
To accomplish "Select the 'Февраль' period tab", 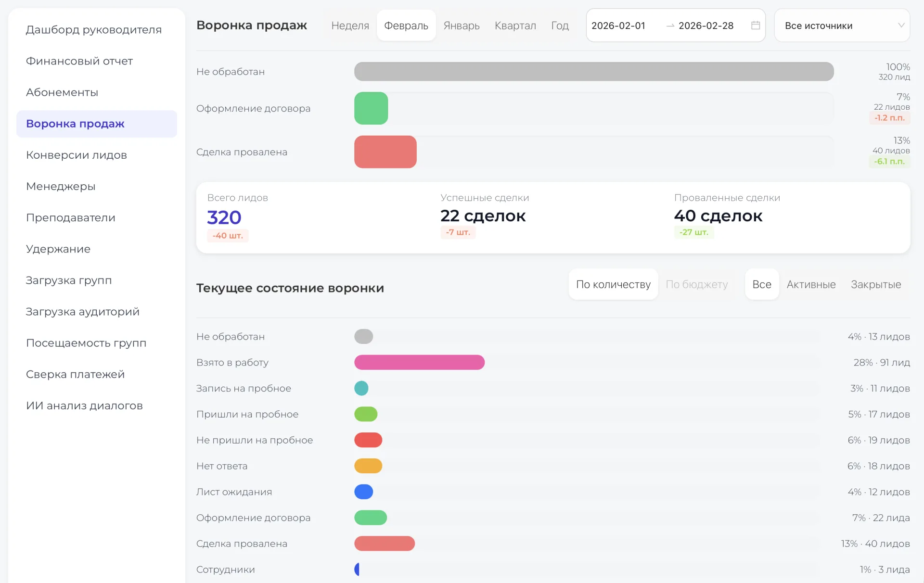I will 406,25.
